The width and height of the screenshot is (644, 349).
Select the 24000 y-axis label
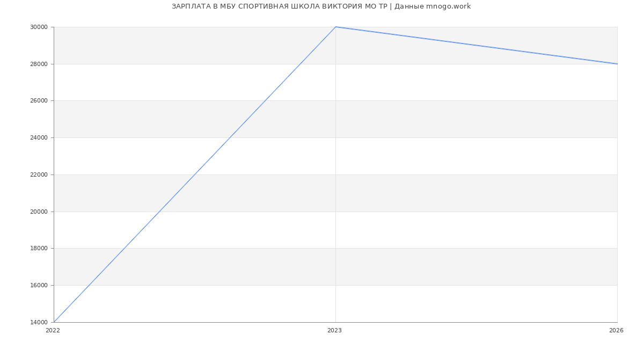click(x=39, y=137)
